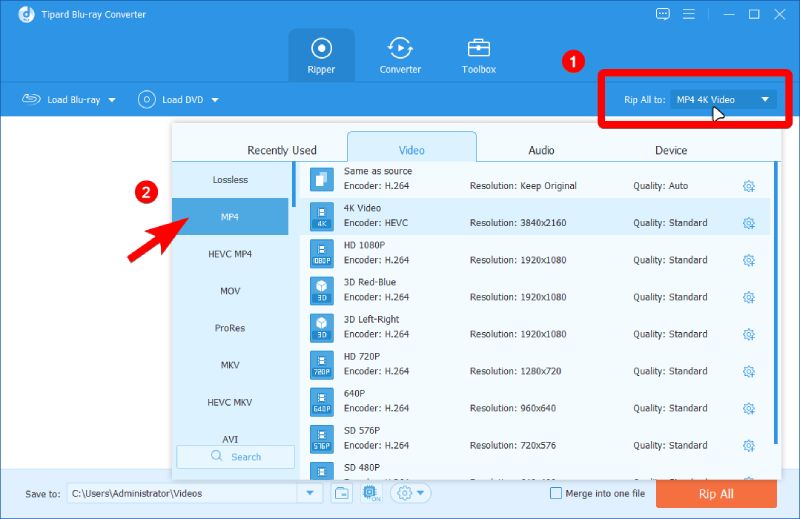
Task: Select AVI in format list
Action: 230,439
